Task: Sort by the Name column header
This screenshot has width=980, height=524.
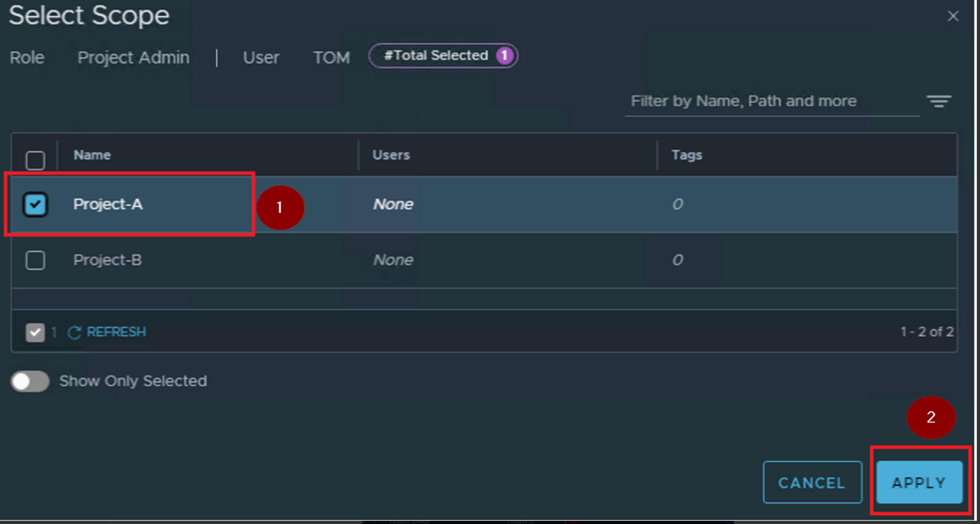Action: [92, 155]
